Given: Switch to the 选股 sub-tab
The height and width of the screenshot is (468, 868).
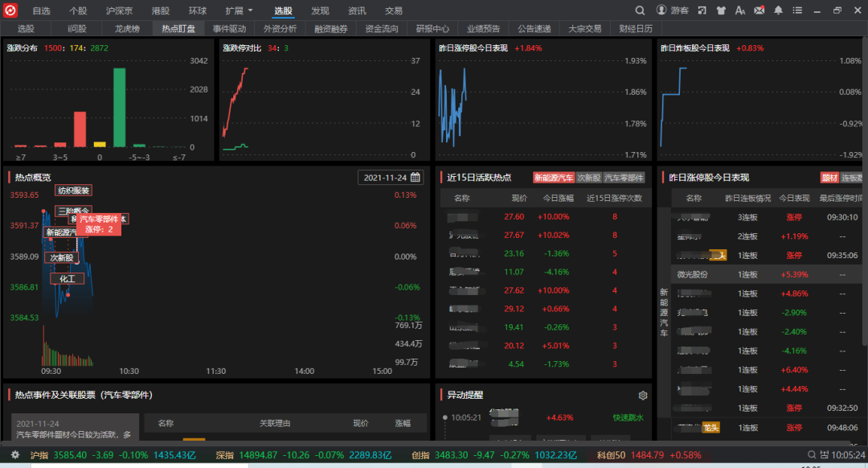Looking at the screenshot, I should [26, 28].
